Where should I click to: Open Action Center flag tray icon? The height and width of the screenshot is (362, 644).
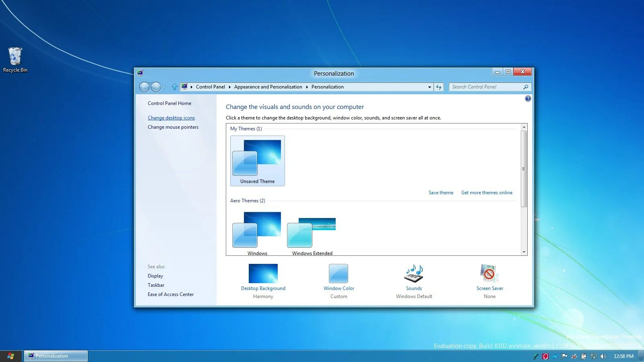565,356
